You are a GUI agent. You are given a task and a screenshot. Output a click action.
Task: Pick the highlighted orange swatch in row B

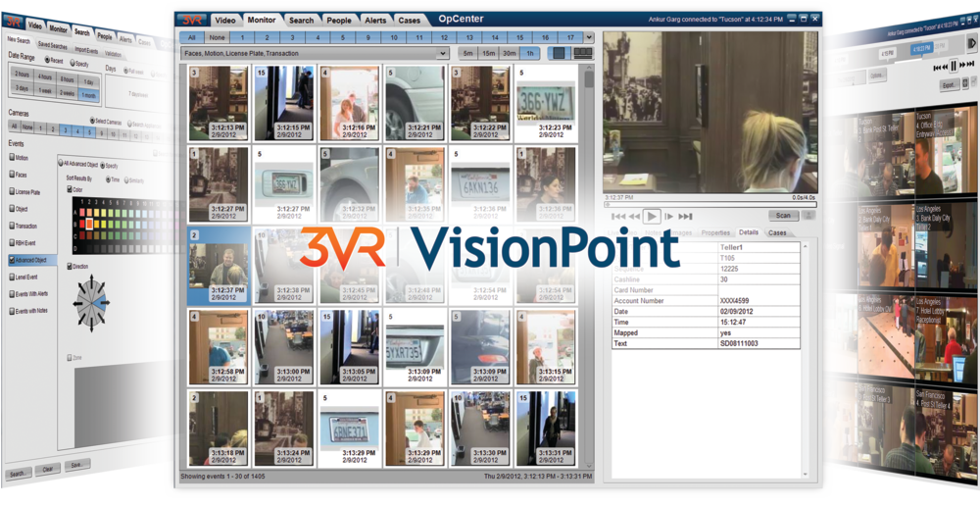89,224
